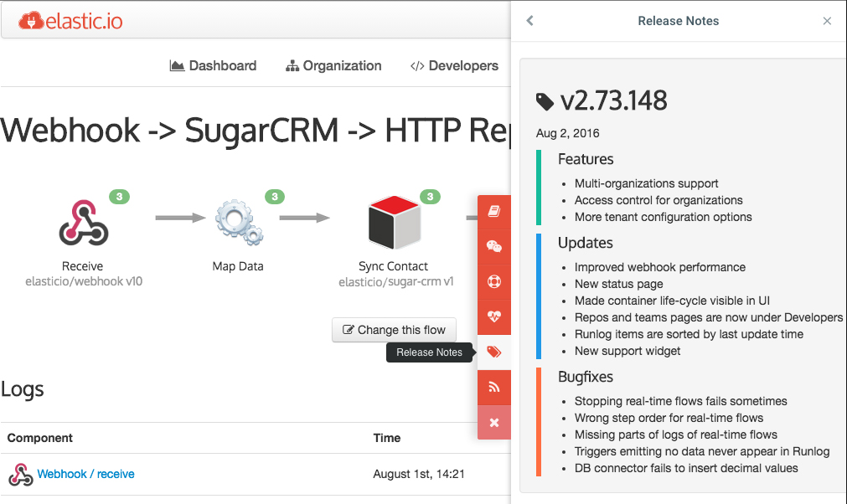Click Access control for organizations item
The height and width of the screenshot is (504, 847).
point(658,200)
